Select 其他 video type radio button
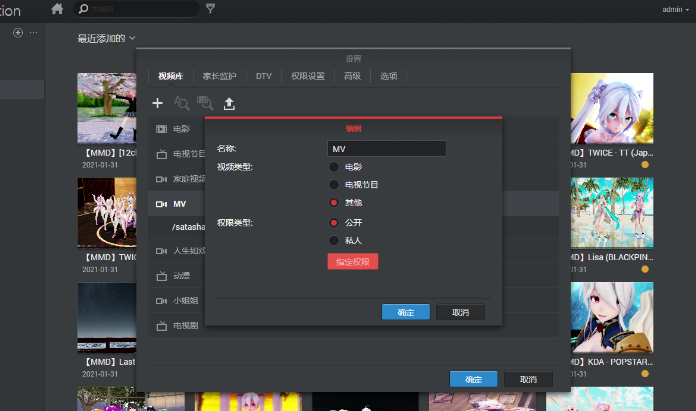Screen dimensions: 696x411 point(334,203)
